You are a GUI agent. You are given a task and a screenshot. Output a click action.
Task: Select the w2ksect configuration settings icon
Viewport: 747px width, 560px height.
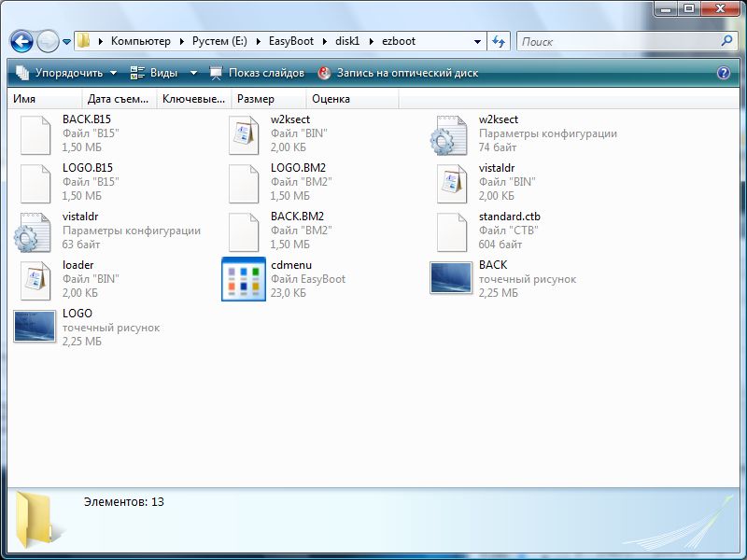click(x=452, y=134)
